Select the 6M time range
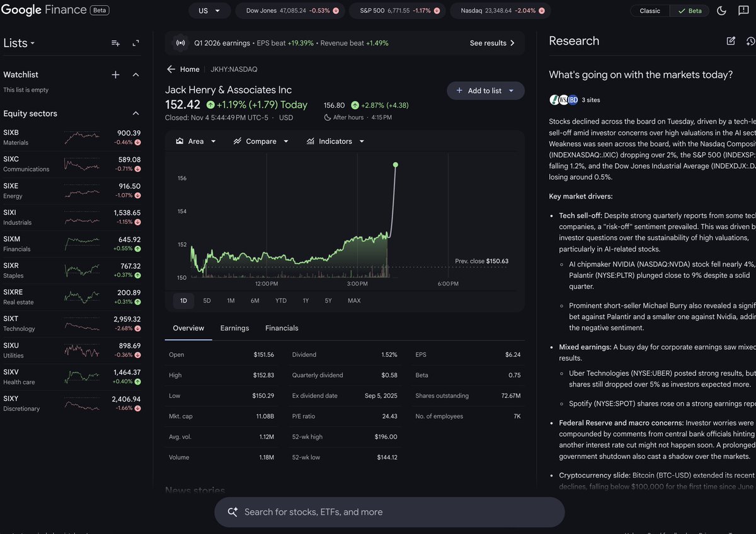The width and height of the screenshot is (756, 534). coord(255,301)
